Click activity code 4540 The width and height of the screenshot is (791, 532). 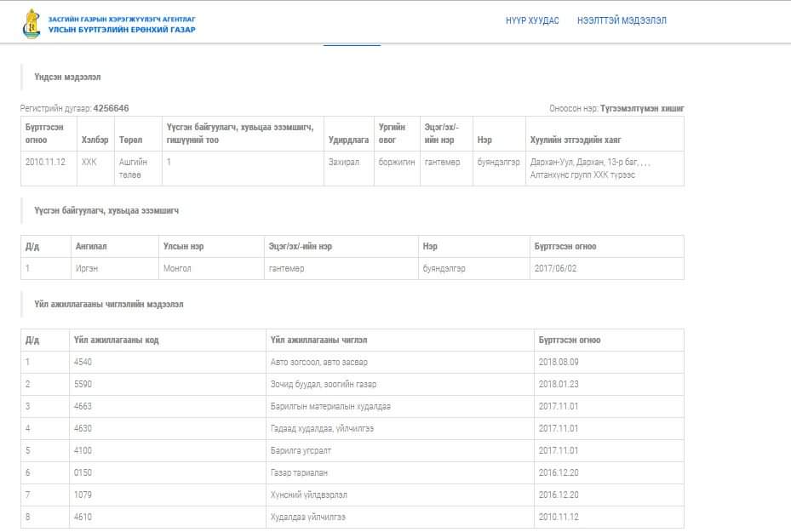pyautogui.click(x=83, y=362)
